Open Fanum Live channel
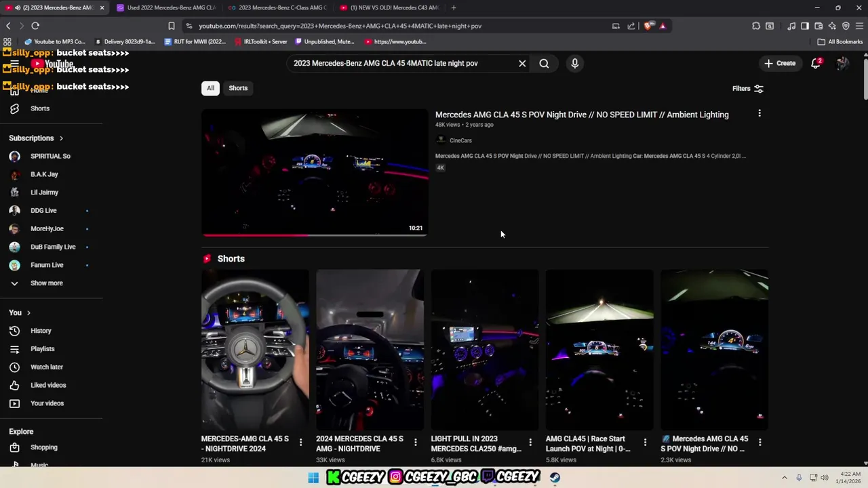This screenshot has width=868, height=488. tap(47, 265)
